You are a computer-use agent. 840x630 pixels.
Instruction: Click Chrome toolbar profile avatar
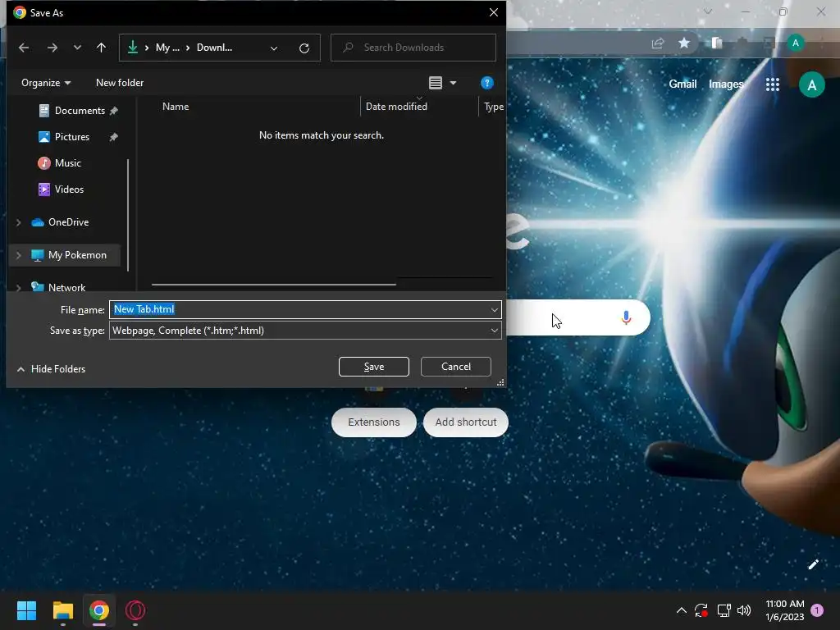pyautogui.click(x=796, y=43)
